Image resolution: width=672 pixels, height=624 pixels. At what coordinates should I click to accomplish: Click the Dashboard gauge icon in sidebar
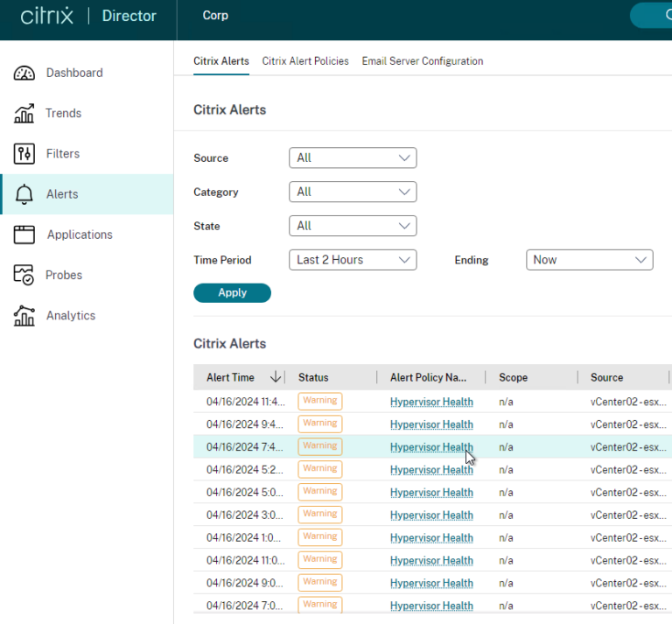click(24, 74)
